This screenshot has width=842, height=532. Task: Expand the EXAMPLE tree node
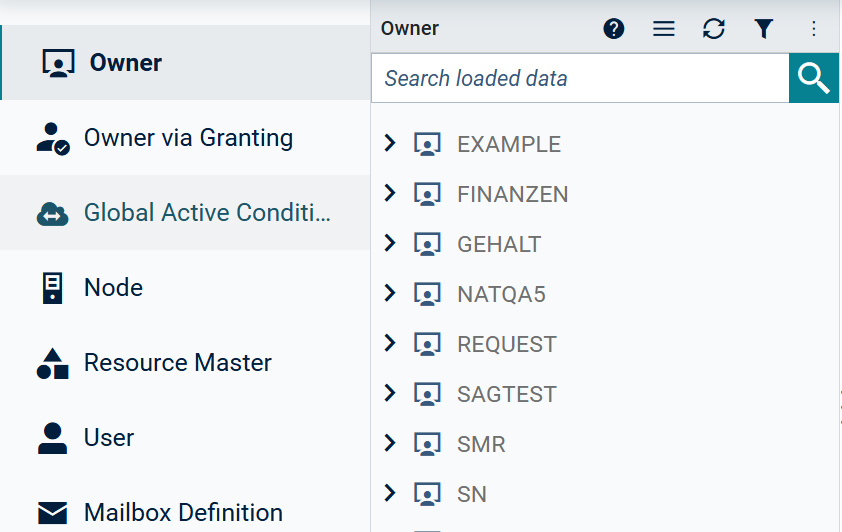coord(390,143)
